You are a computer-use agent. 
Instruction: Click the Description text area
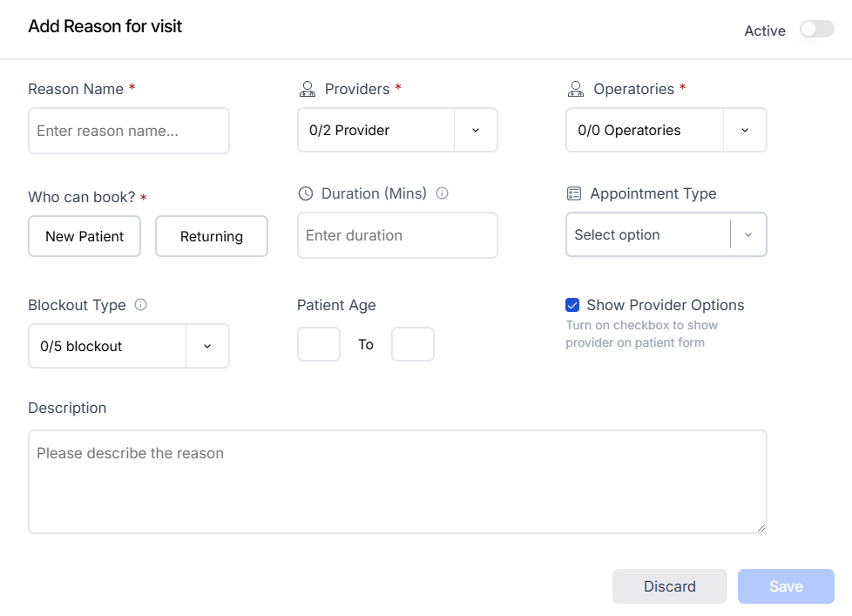click(397, 481)
